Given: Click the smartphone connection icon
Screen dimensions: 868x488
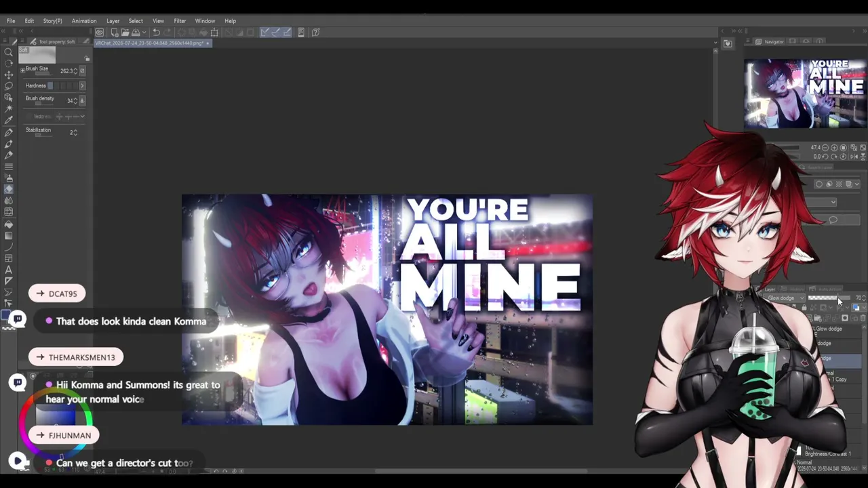Looking at the screenshot, I should [x=301, y=32].
